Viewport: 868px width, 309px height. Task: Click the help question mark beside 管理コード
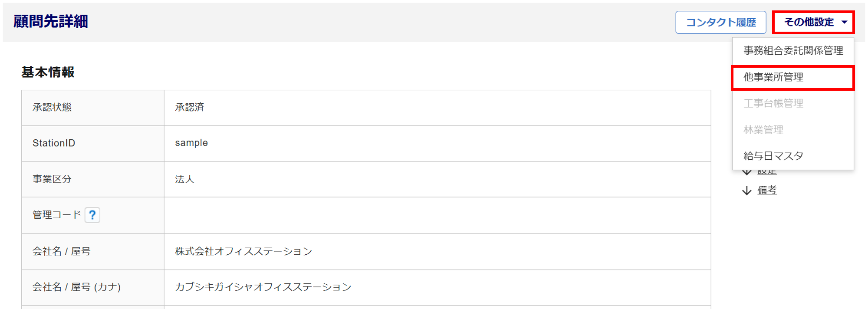(92, 215)
